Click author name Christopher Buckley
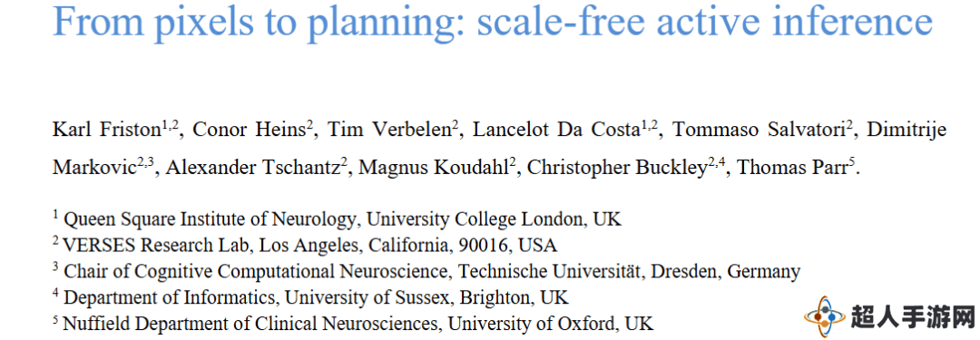Screen dimensions: 980x340 (618, 168)
